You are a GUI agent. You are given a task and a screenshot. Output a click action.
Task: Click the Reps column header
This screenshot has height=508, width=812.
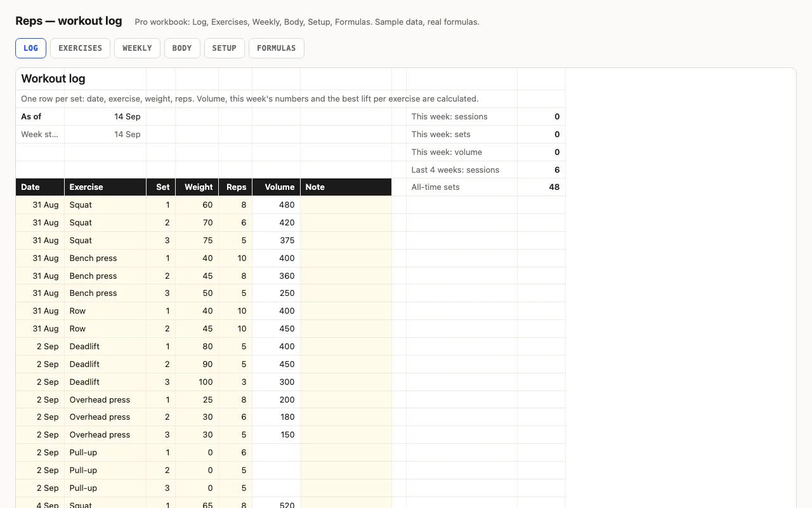pos(235,187)
